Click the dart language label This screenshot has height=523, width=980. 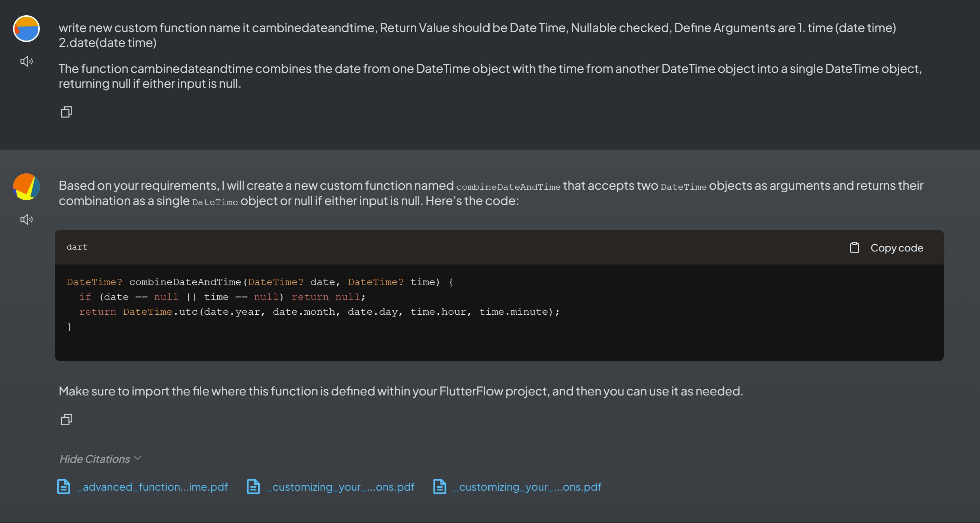[77, 247]
